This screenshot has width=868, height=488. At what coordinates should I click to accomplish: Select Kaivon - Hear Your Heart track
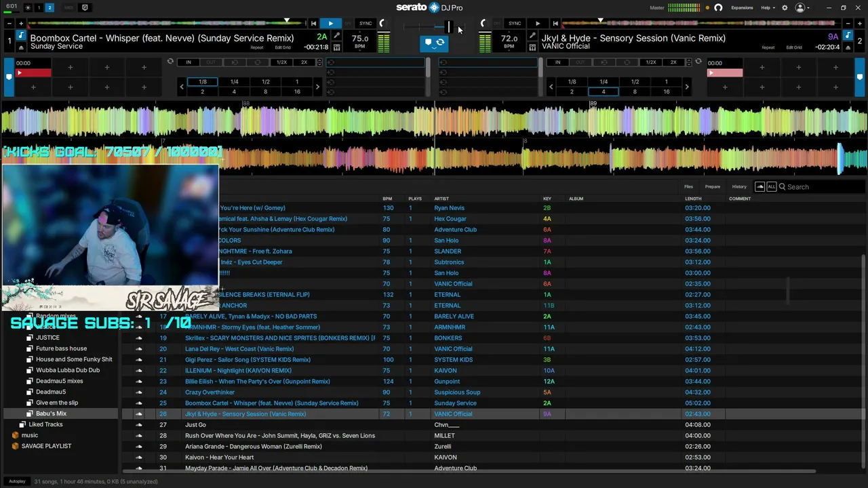pos(219,457)
